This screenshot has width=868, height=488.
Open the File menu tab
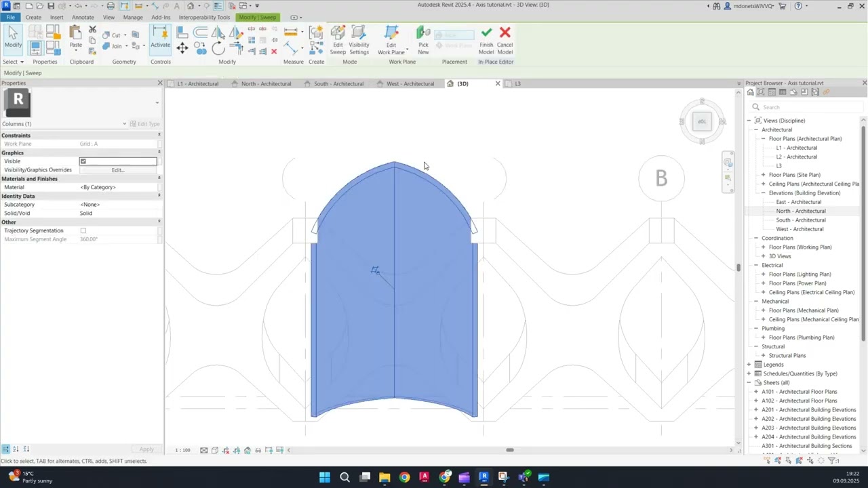tap(10, 17)
